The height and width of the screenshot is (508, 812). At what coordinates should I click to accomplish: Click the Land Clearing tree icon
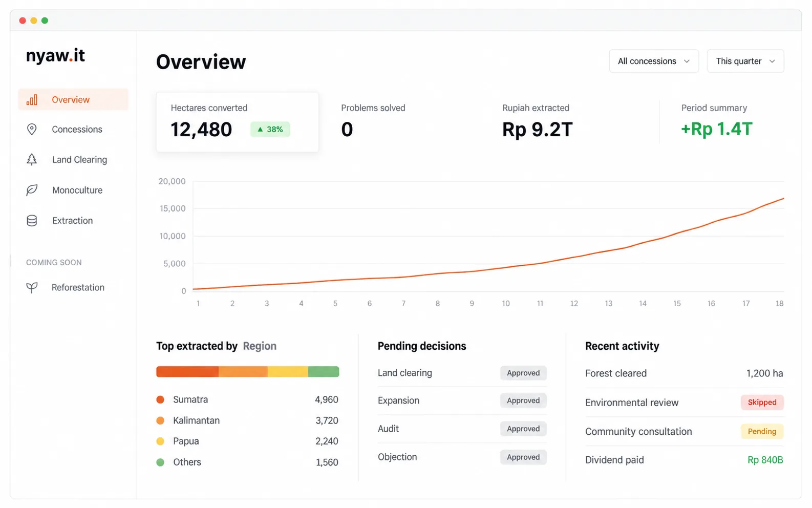(32, 159)
